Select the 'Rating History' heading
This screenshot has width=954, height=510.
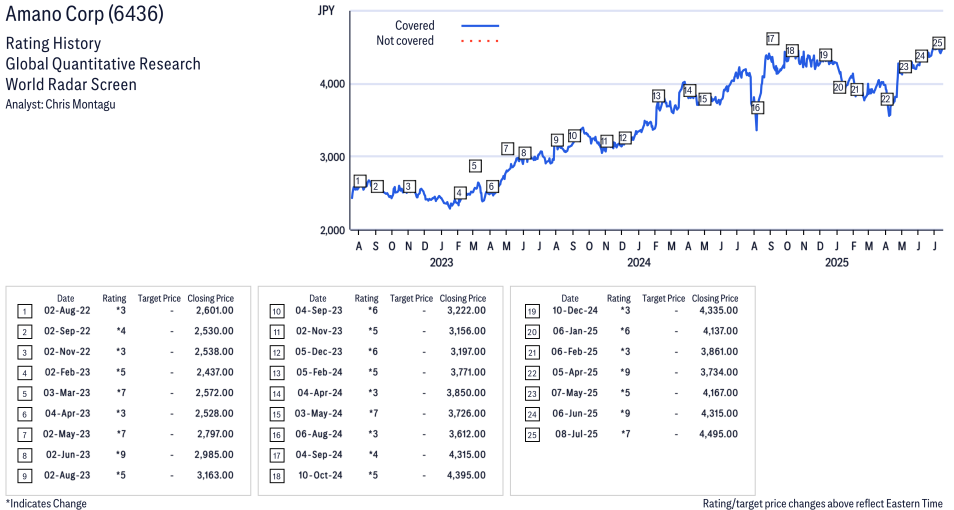tap(54, 44)
